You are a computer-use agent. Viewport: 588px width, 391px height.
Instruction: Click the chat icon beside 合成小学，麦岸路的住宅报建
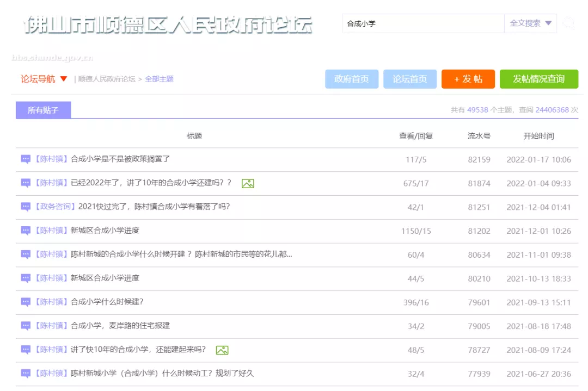click(x=26, y=326)
